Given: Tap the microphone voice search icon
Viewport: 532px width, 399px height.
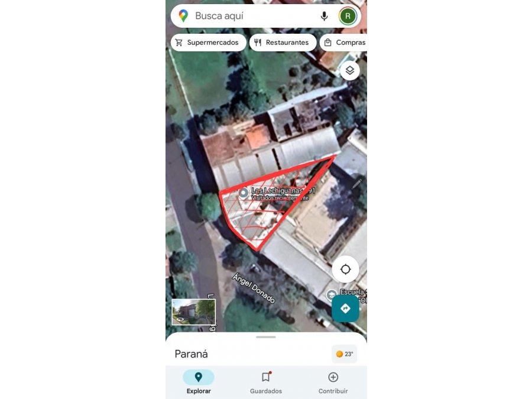Looking at the screenshot, I should [324, 16].
